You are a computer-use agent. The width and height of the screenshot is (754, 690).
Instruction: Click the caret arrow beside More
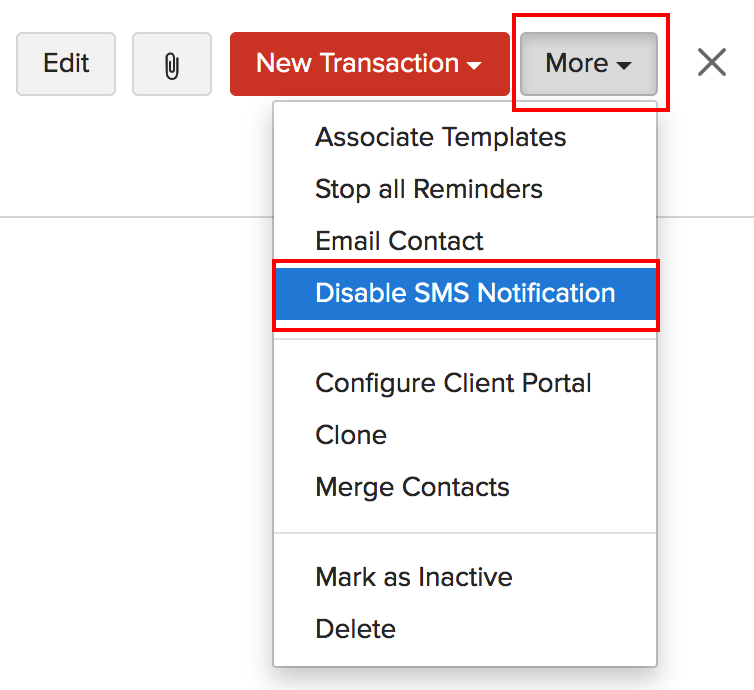pyautogui.click(x=624, y=66)
